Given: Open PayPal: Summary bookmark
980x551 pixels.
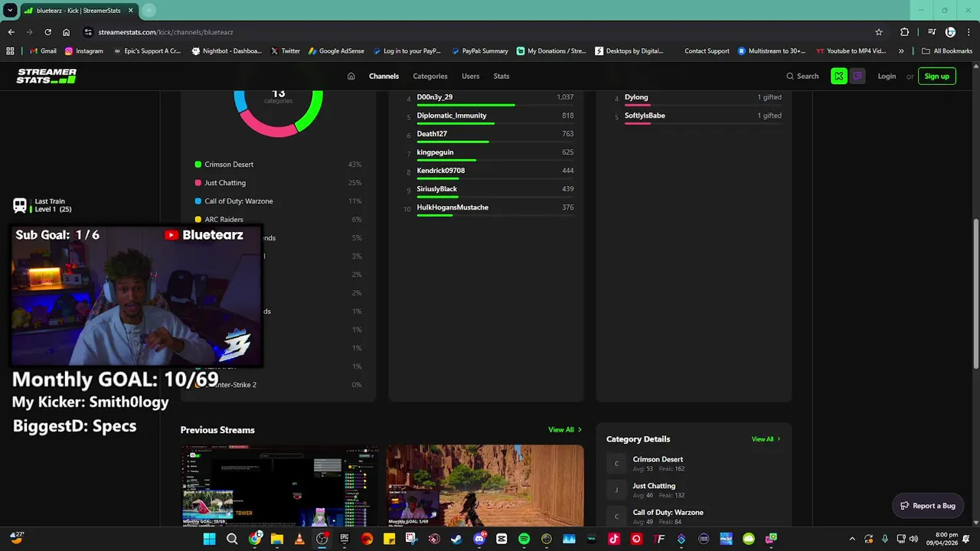Looking at the screenshot, I should coord(480,51).
